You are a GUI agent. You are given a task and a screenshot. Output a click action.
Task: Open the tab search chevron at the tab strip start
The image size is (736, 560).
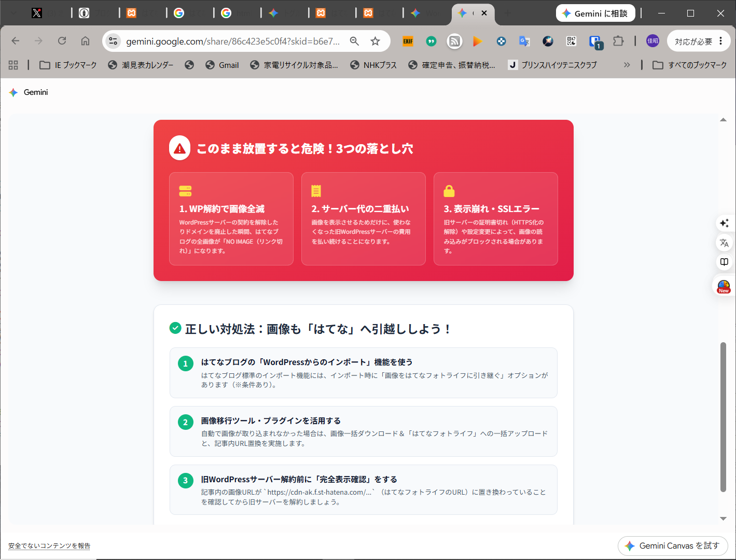tap(14, 13)
